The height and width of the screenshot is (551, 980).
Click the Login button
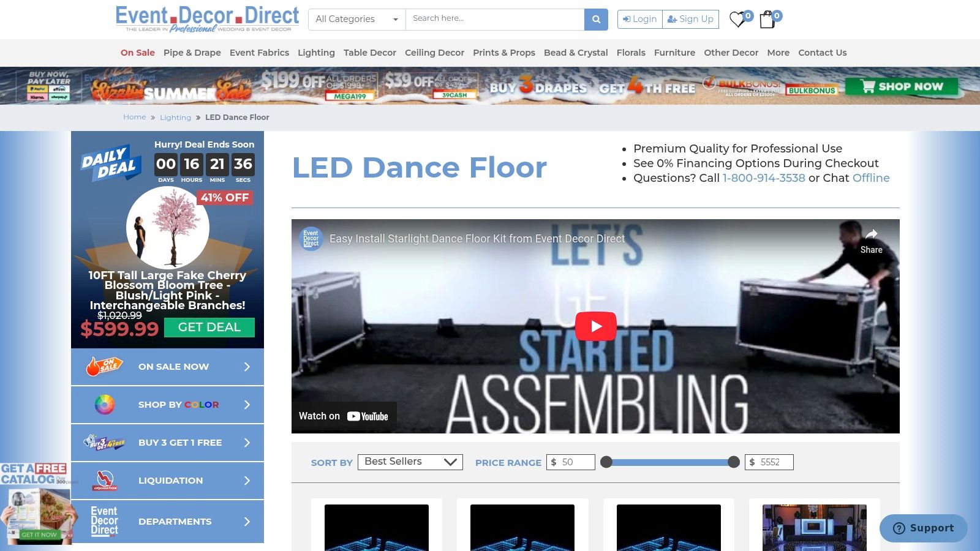click(x=639, y=19)
